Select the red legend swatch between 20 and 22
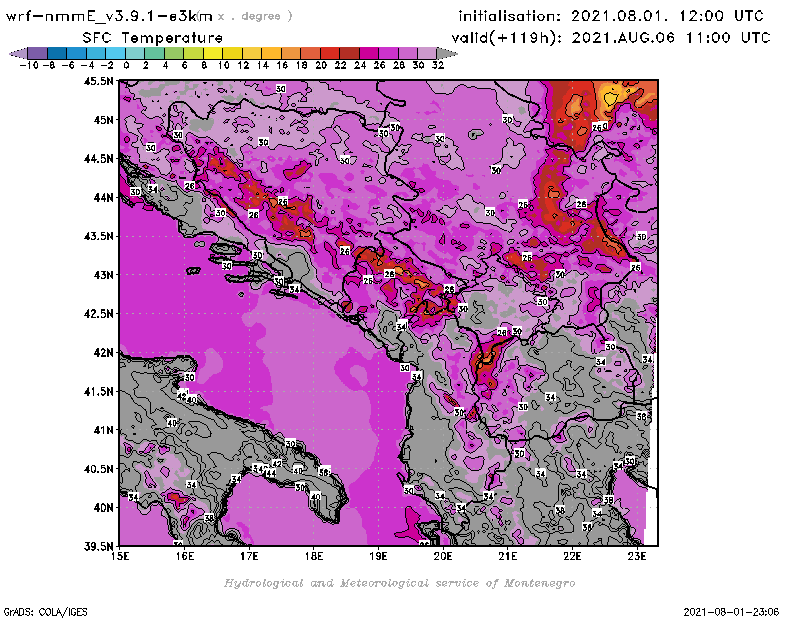 pos(330,54)
